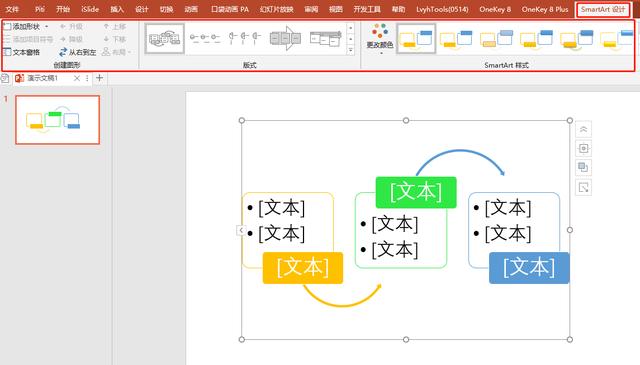Open the 幻灯片放映 Slide Show tab
Screen dimensions: 640x365
276,9
